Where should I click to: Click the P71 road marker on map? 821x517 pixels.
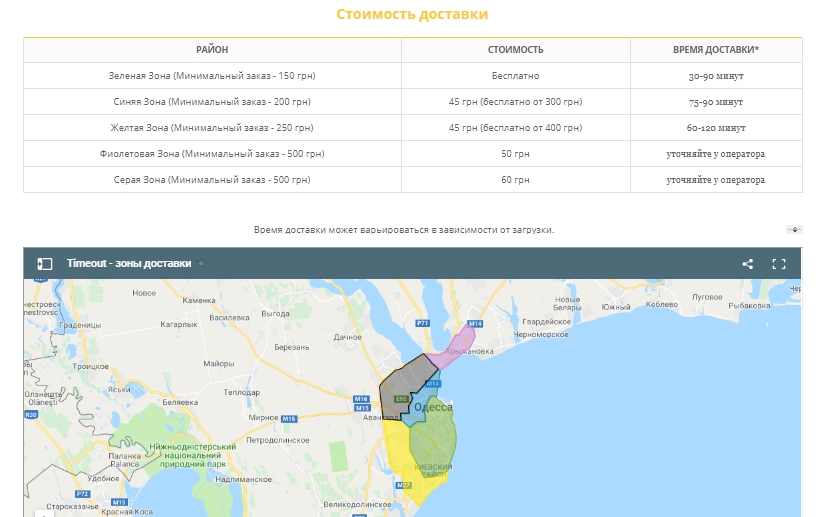pyautogui.click(x=423, y=323)
